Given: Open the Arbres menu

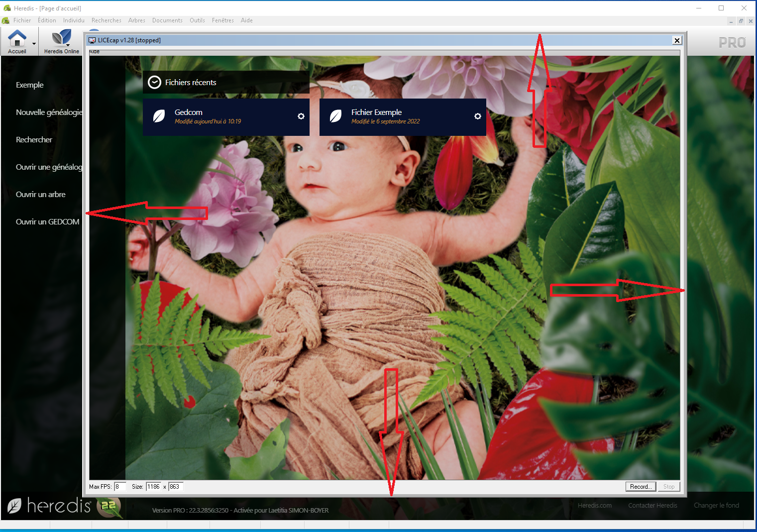Looking at the screenshot, I should tap(136, 20).
